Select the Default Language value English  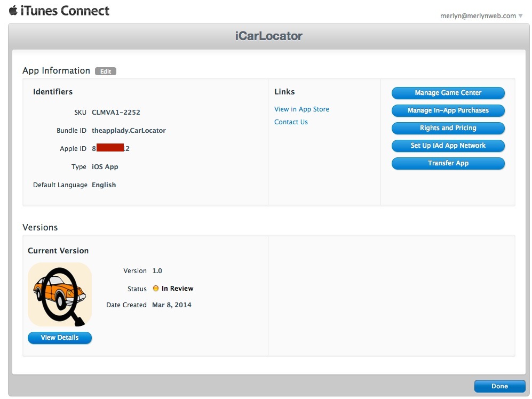point(104,185)
